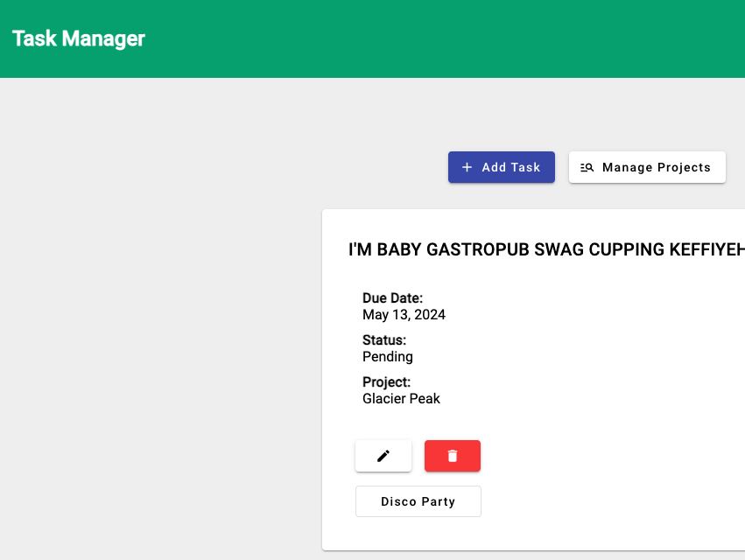Click the Status label
Image resolution: width=745 pixels, height=560 pixels.
(x=384, y=340)
